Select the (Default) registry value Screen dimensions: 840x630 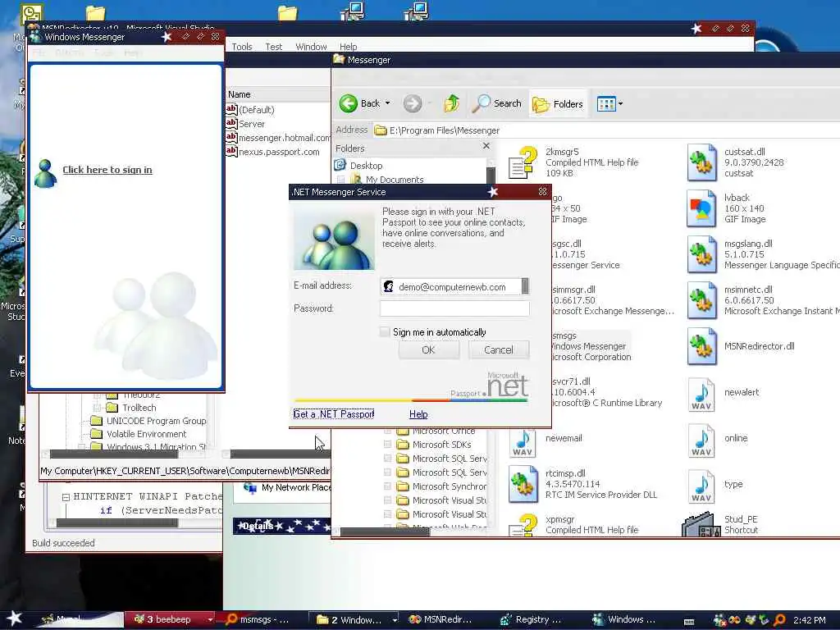pyautogui.click(x=256, y=110)
